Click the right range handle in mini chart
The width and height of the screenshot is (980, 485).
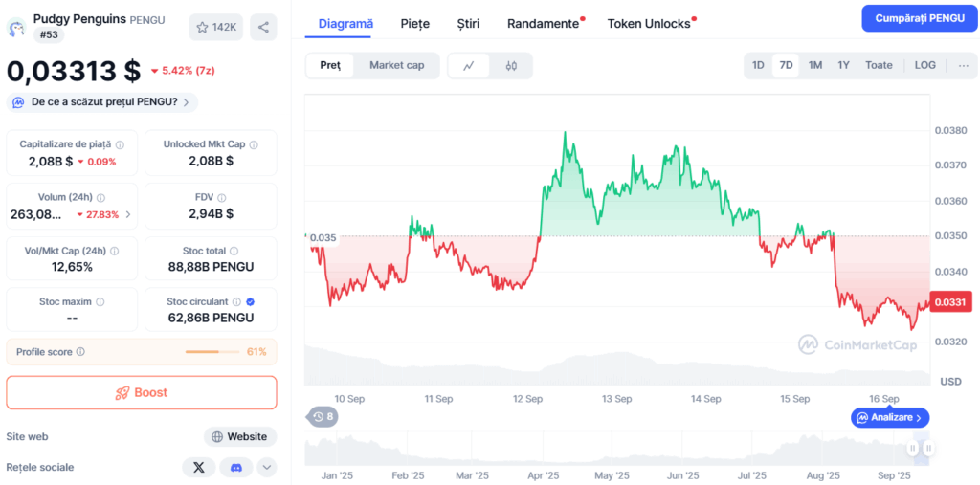[928, 448]
